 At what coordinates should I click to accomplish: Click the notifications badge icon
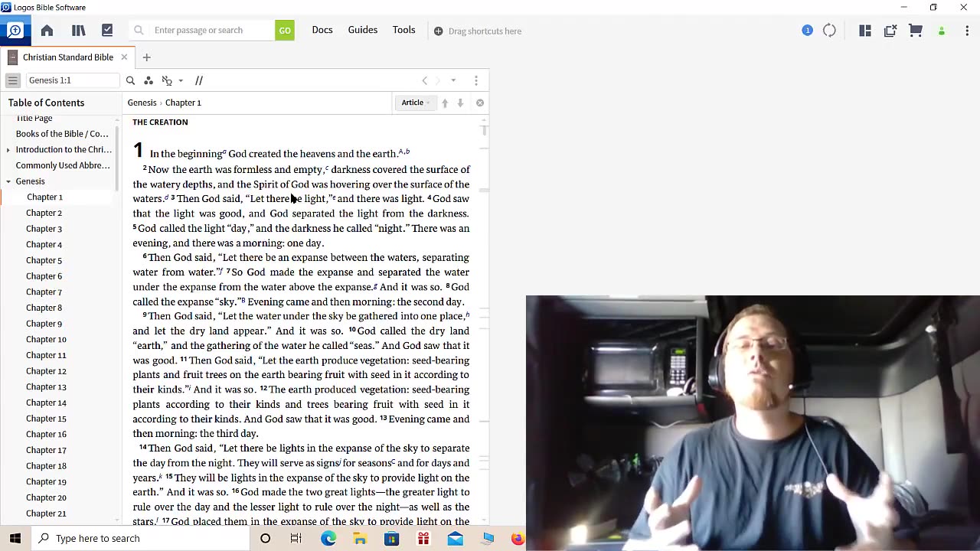[807, 31]
